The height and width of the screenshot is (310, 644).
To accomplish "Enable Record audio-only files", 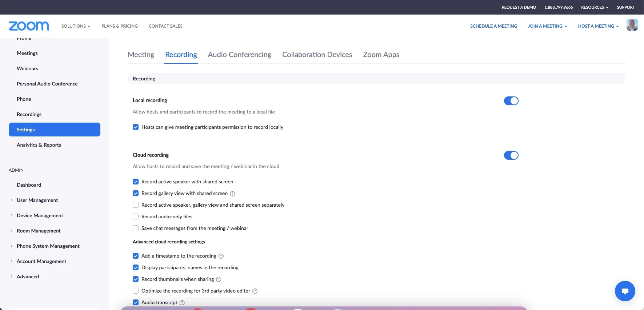I will coord(136,216).
